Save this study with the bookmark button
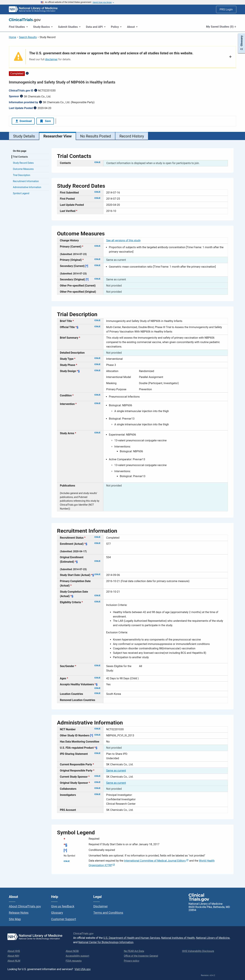This screenshot has height=980, width=245. (x=45, y=121)
